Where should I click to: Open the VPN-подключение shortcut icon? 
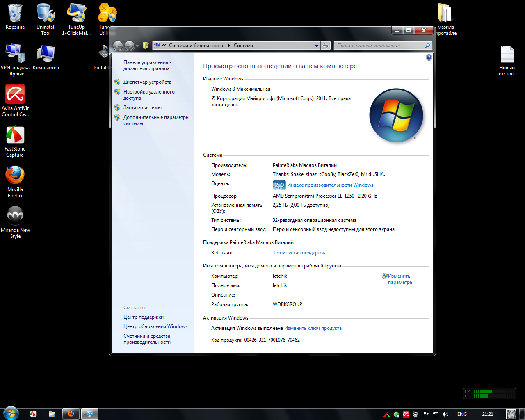point(15,60)
